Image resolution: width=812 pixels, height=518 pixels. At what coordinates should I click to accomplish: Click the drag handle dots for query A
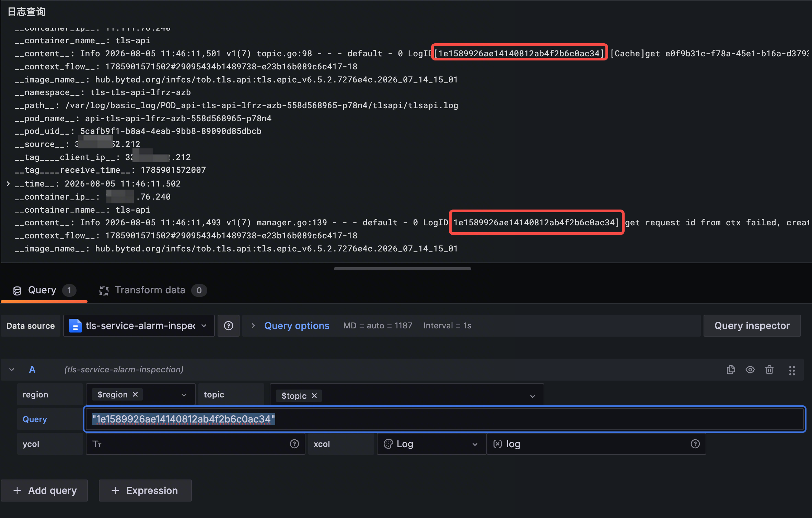[x=792, y=370]
